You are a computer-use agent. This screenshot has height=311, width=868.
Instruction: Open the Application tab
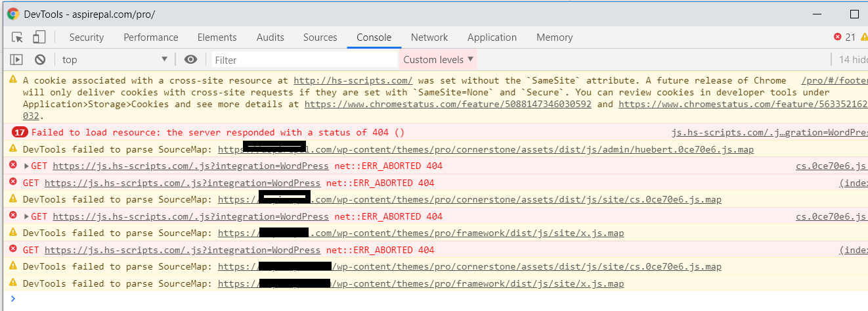pos(492,37)
